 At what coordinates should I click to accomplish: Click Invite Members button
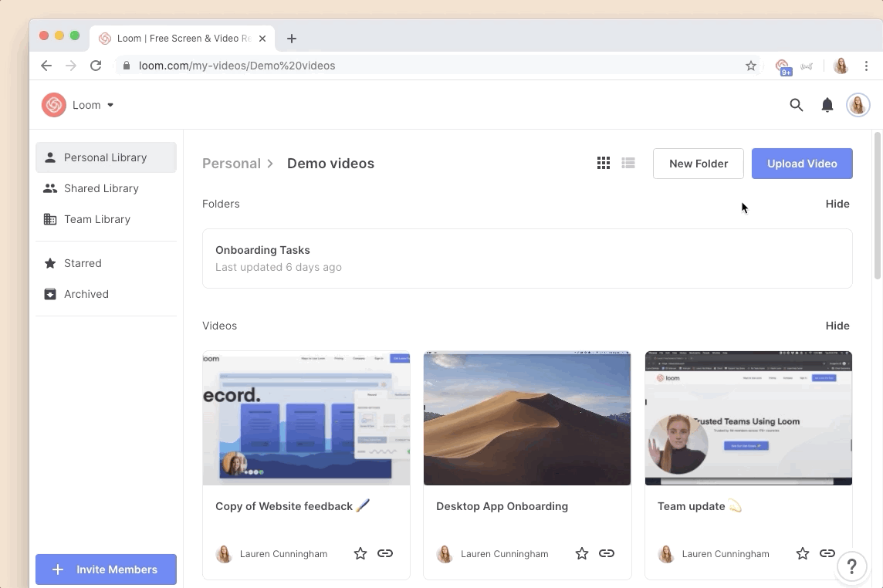tap(106, 569)
